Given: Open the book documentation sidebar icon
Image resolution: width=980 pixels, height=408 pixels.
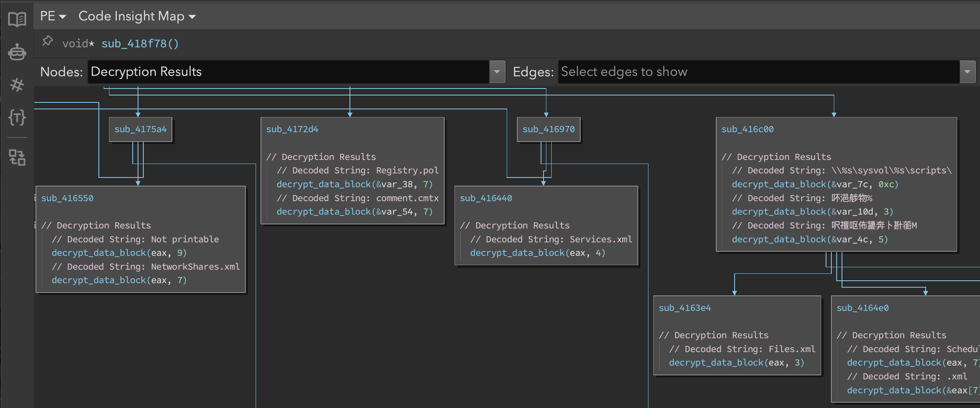Looking at the screenshot, I should point(17,19).
